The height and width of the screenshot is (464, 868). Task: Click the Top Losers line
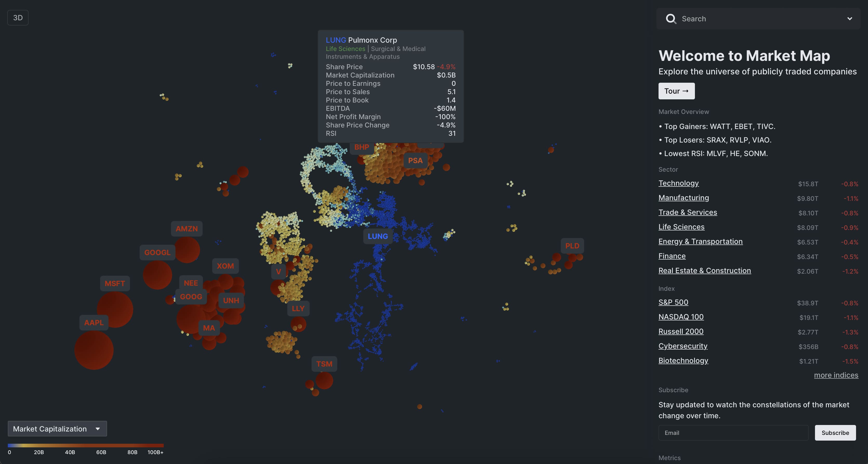pos(715,140)
